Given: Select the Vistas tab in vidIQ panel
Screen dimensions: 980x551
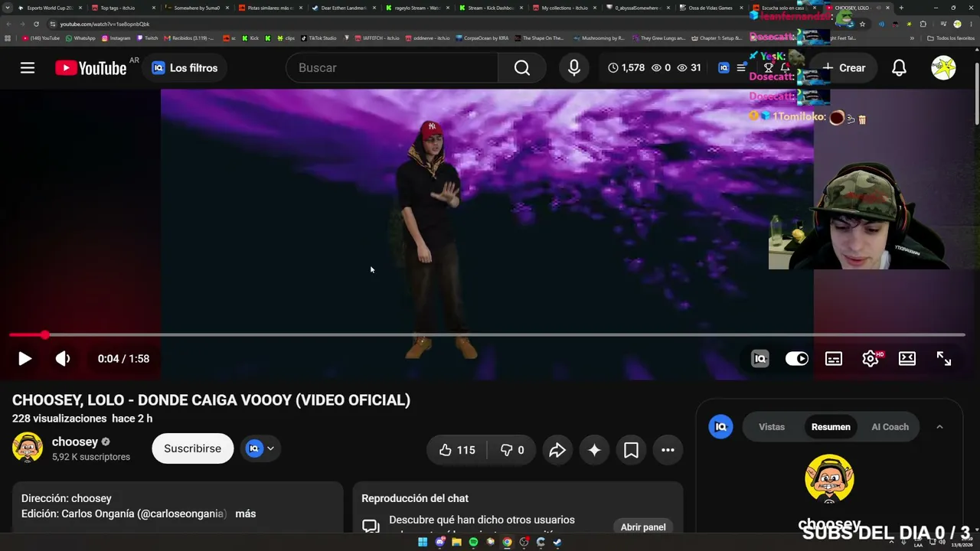Looking at the screenshot, I should tap(772, 427).
